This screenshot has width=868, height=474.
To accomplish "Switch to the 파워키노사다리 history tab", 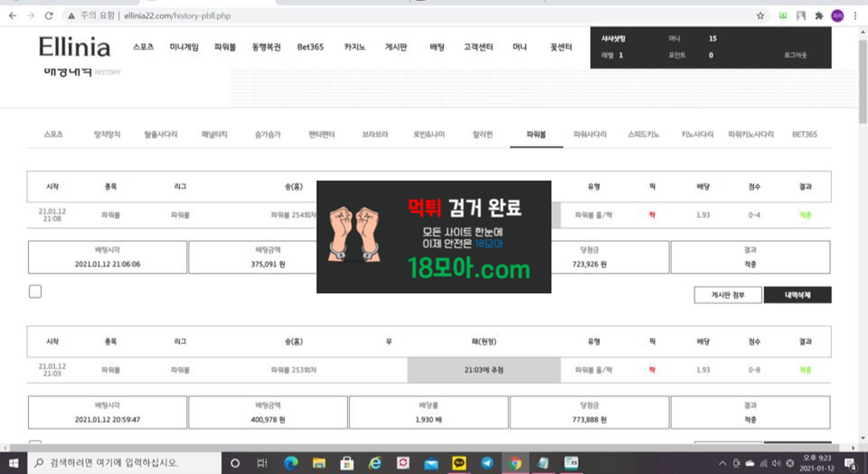I will point(751,134).
